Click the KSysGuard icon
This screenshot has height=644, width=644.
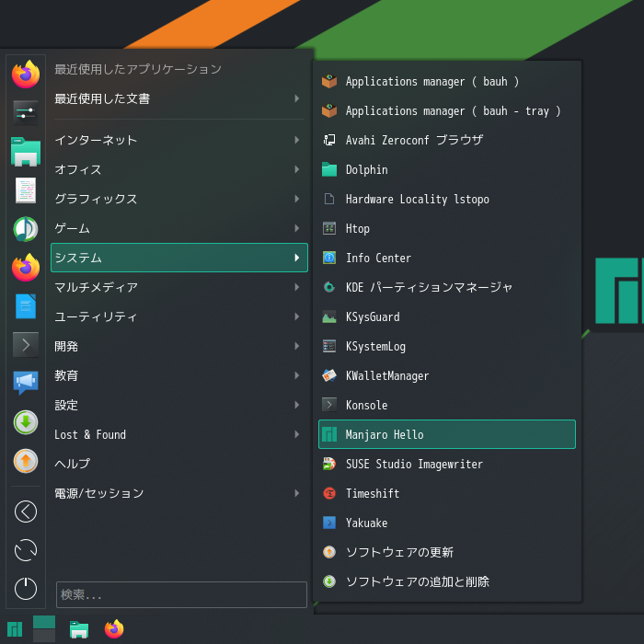click(329, 316)
